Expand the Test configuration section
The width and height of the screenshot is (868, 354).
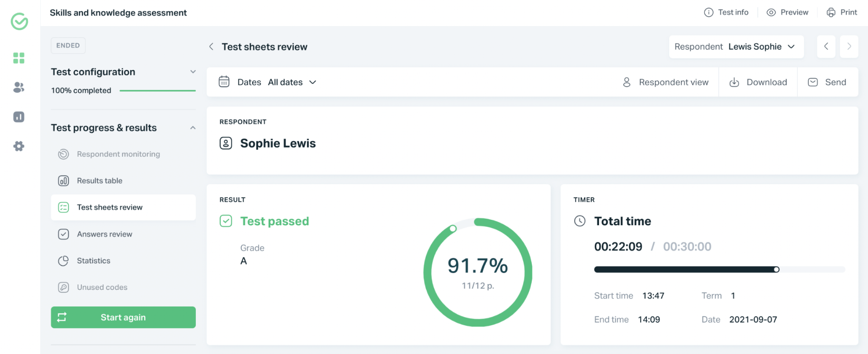(x=193, y=72)
